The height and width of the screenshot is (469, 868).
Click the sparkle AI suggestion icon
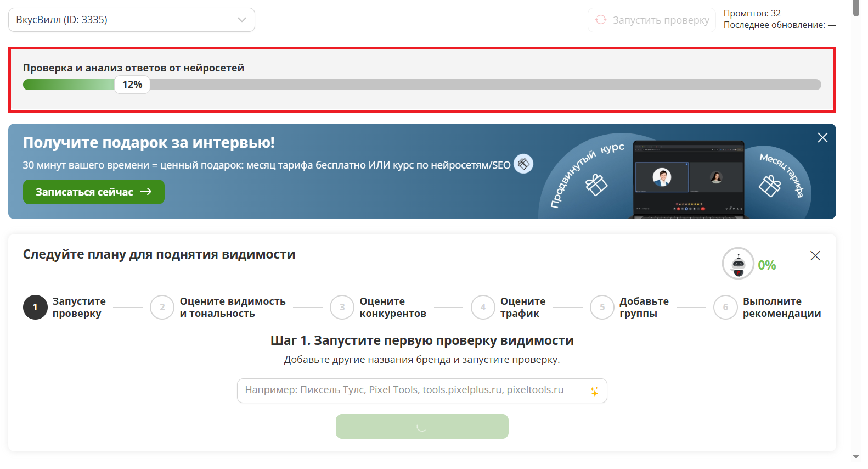click(x=594, y=391)
